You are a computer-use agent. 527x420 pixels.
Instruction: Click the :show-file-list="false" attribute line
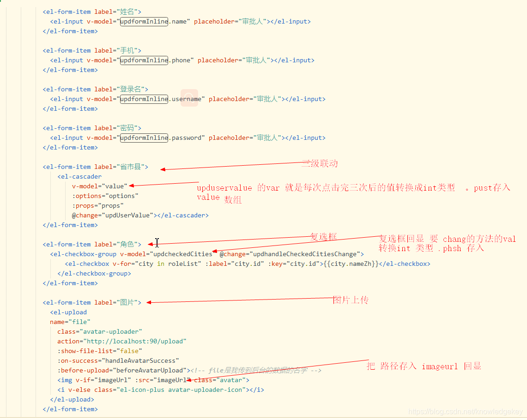point(100,351)
